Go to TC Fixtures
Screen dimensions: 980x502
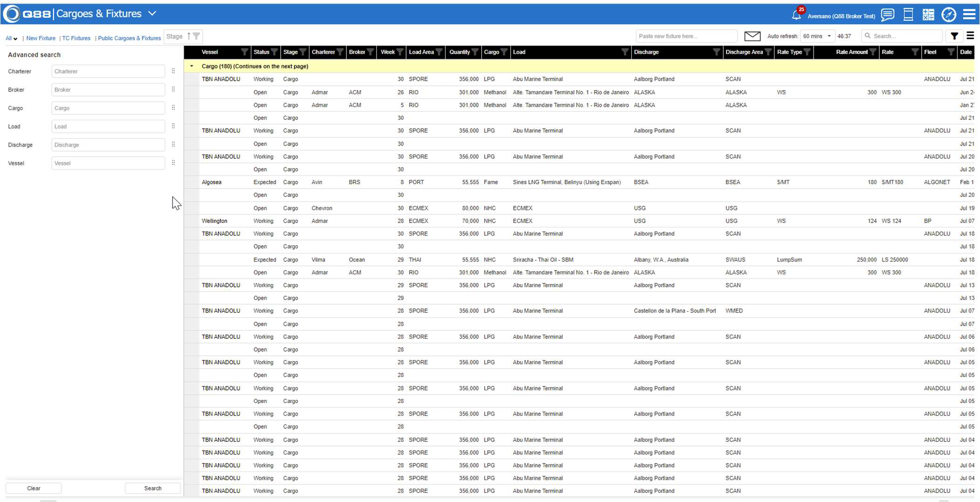click(x=76, y=38)
